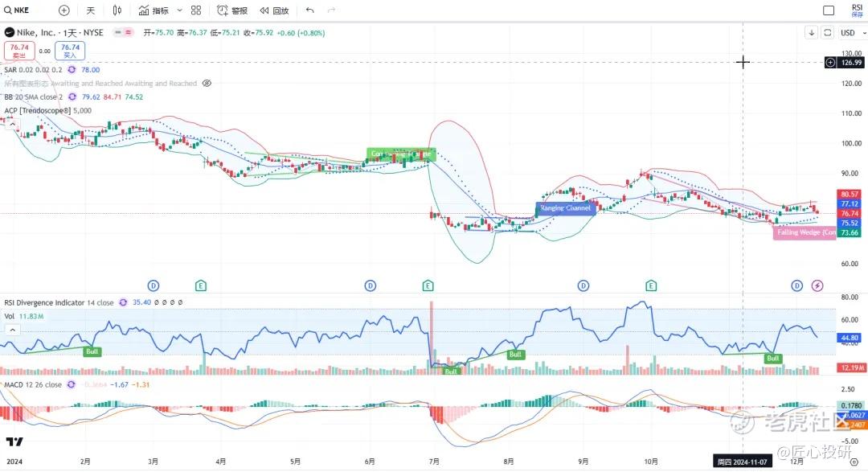Redo the chart action
The height and width of the screenshot is (472, 868).
332,10
